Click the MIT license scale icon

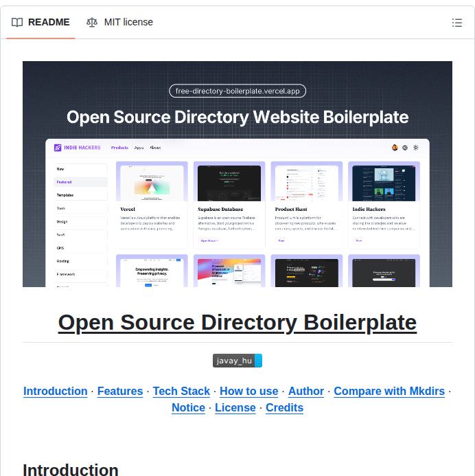pos(92,23)
